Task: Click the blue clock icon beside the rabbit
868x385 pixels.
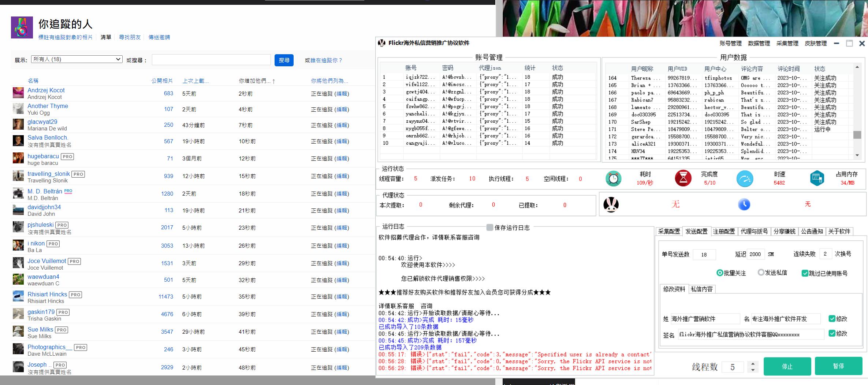Action: (744, 204)
